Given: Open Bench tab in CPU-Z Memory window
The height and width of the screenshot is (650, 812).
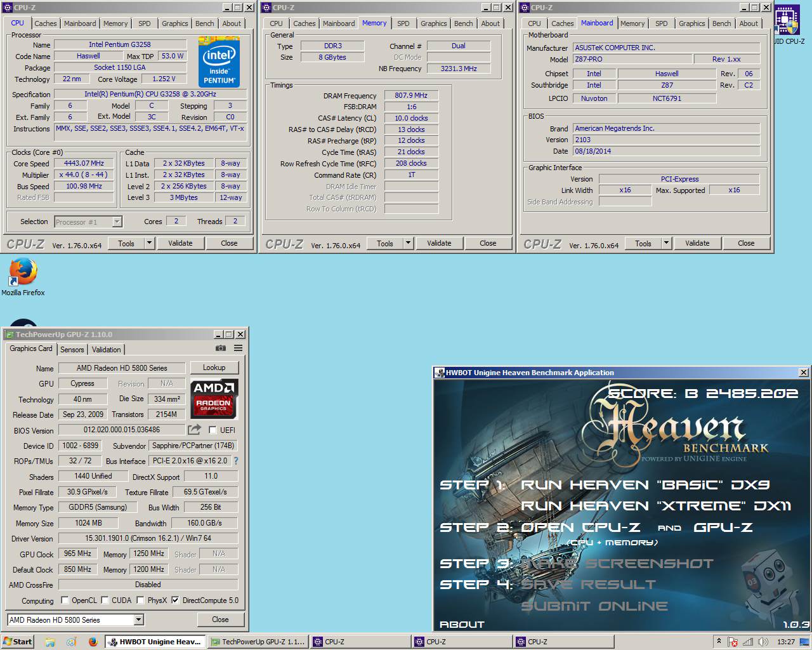Looking at the screenshot, I should (464, 23).
